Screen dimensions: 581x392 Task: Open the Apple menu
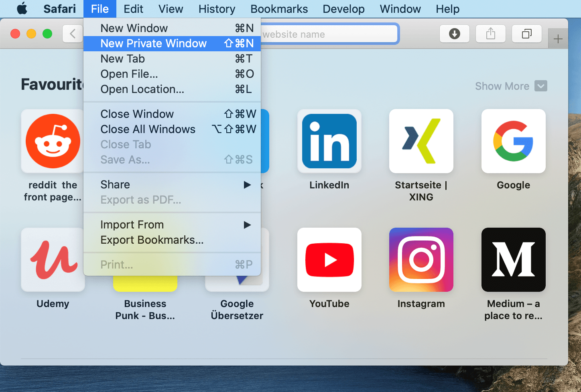click(x=22, y=9)
